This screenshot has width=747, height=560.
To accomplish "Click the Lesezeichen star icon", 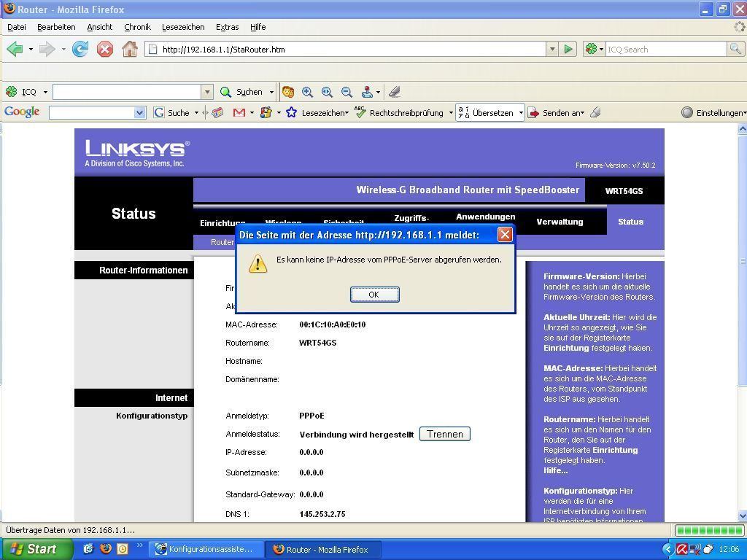I will pos(292,112).
